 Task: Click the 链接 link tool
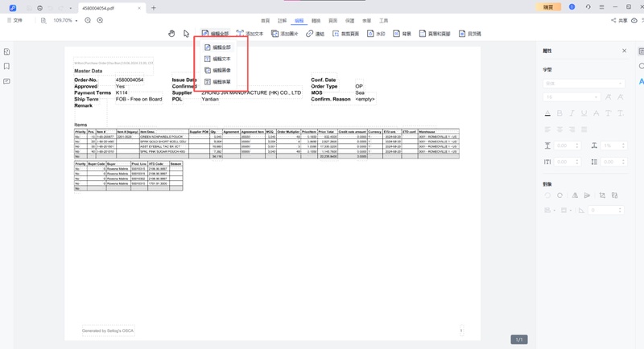coord(315,34)
